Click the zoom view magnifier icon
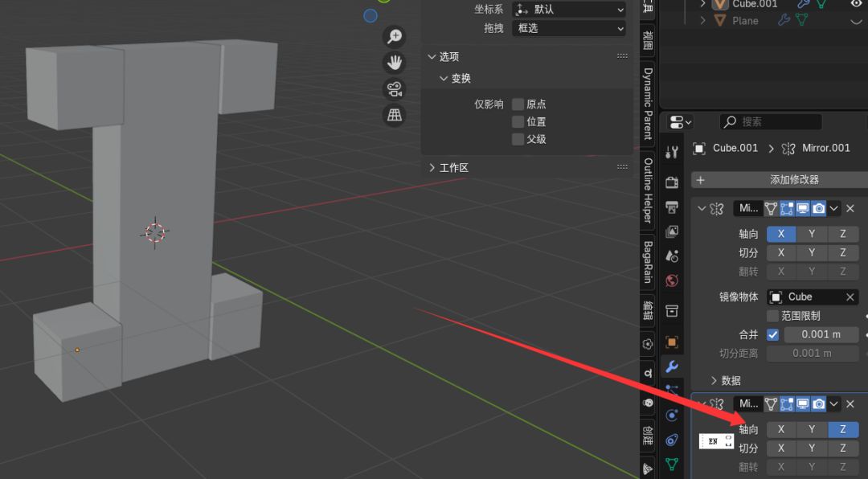This screenshot has width=868, height=479. (395, 36)
